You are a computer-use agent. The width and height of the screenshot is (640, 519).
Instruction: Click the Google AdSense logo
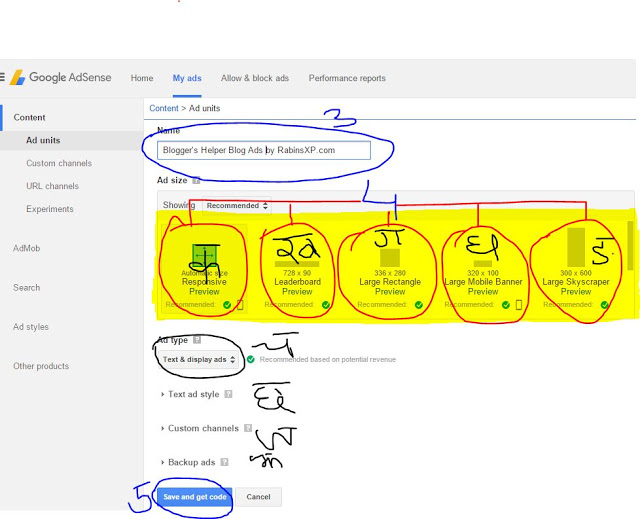(61, 77)
